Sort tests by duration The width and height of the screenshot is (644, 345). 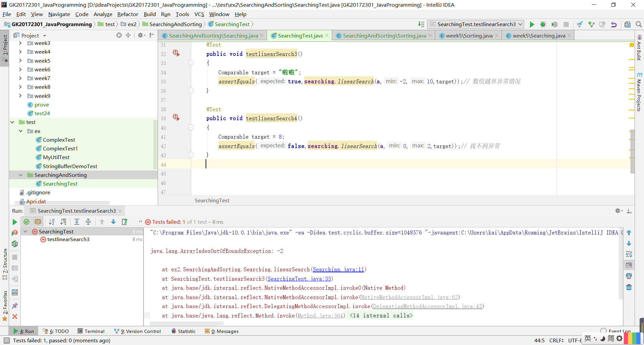[63, 222]
